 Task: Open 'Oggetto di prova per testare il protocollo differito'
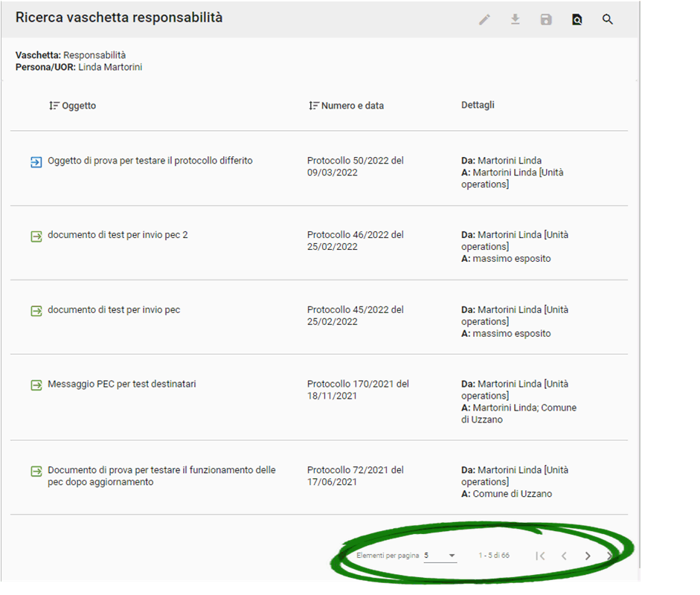[150, 161]
